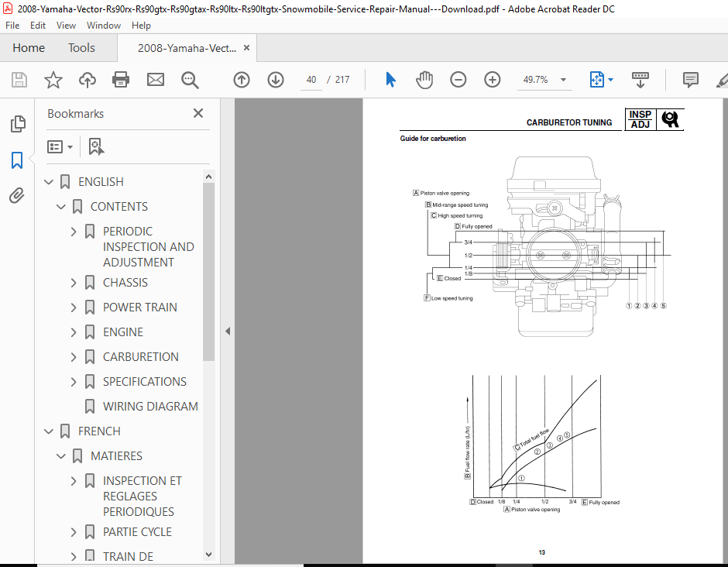Jump to SPECIFICATIONS bookmark text
This screenshot has height=567, width=728.
(x=145, y=382)
